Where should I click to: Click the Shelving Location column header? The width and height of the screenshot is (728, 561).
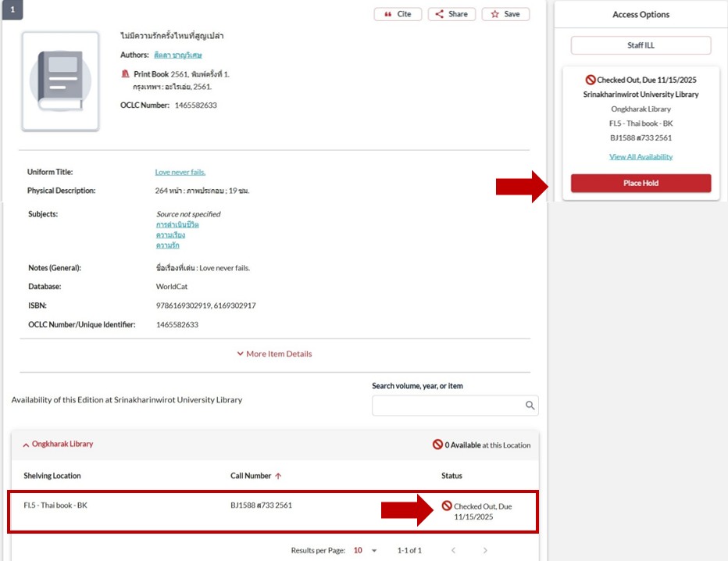pos(52,476)
